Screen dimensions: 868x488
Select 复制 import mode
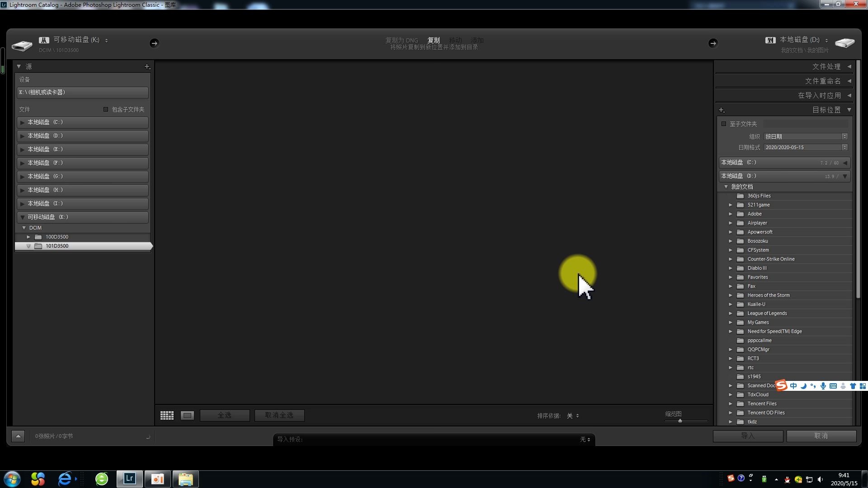[x=434, y=40]
